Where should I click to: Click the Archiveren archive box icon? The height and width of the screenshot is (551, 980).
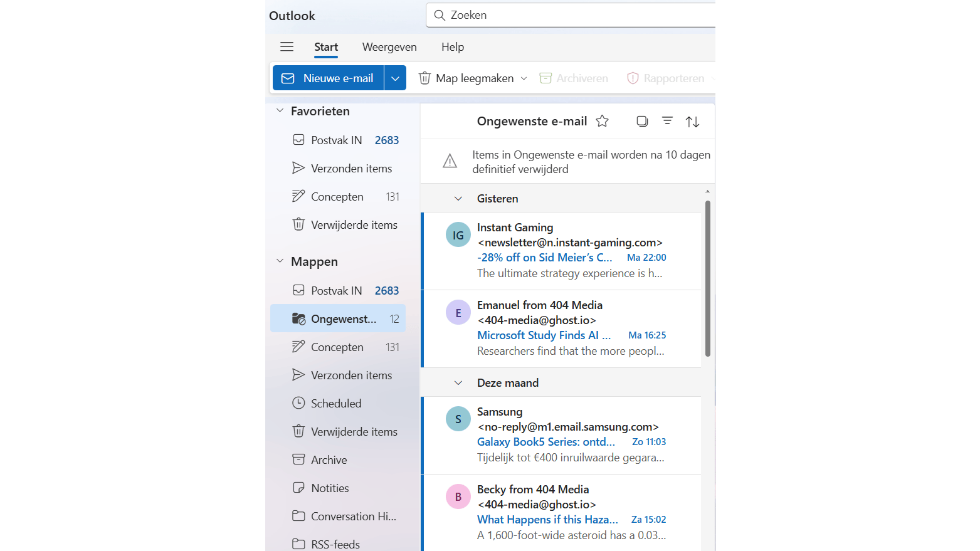545,78
